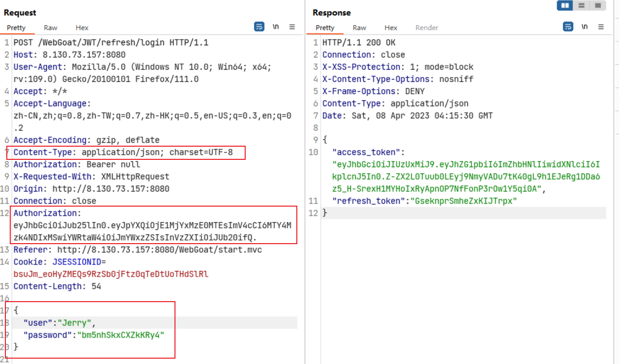Select side-by-side layout icon
619x364 pixels.
pyautogui.click(x=565, y=5)
